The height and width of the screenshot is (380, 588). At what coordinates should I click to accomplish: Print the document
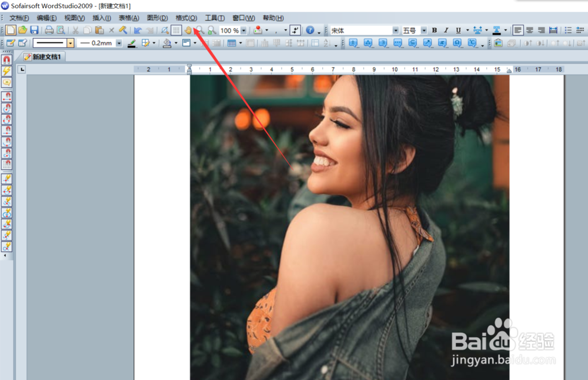point(49,30)
